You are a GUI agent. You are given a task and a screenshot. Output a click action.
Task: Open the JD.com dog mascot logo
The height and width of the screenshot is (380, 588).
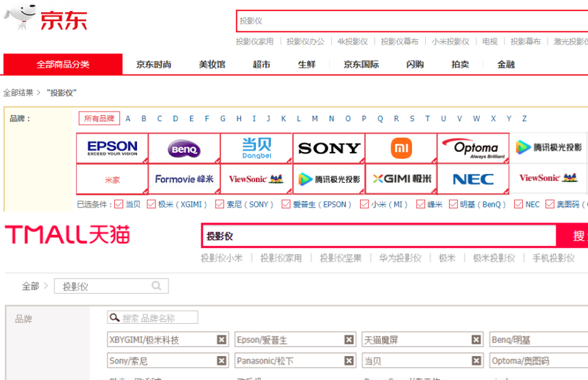tap(21, 17)
